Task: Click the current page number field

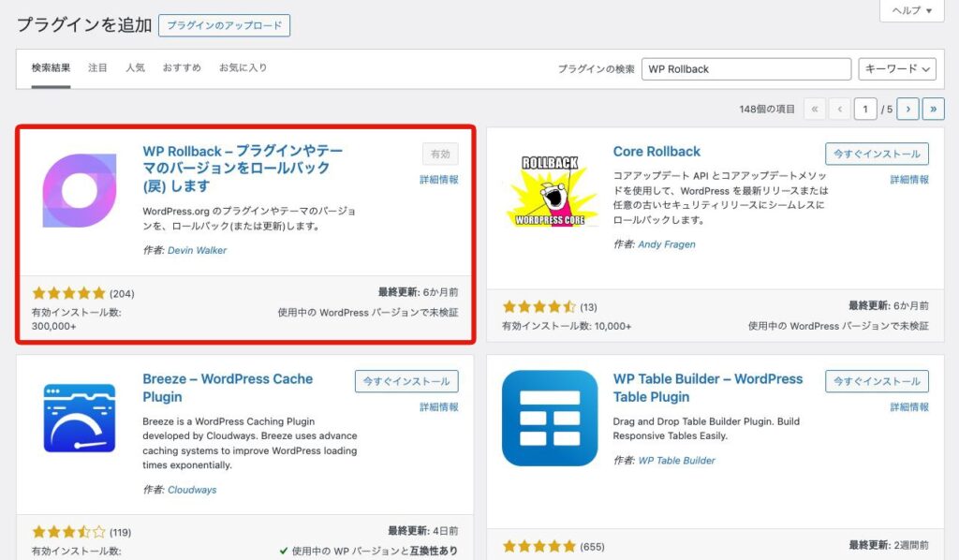Action: pos(864,110)
